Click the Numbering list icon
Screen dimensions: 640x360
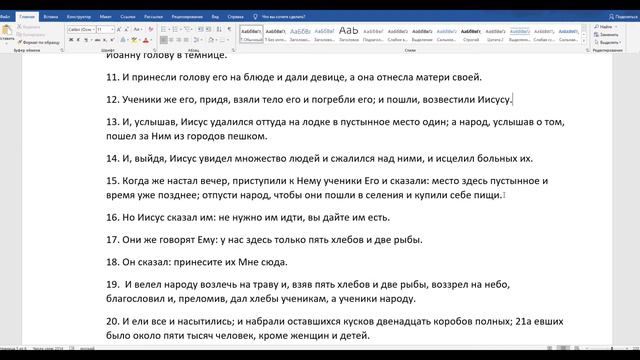point(176,29)
